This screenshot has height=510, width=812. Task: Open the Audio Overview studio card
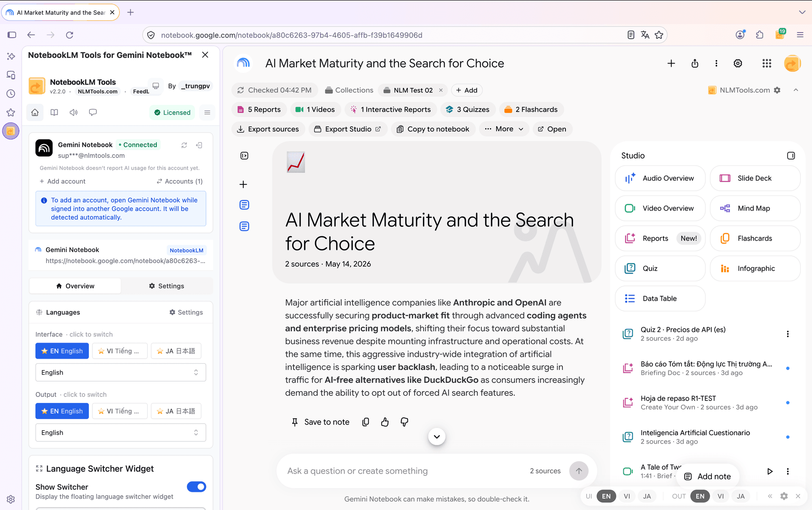[660, 178]
